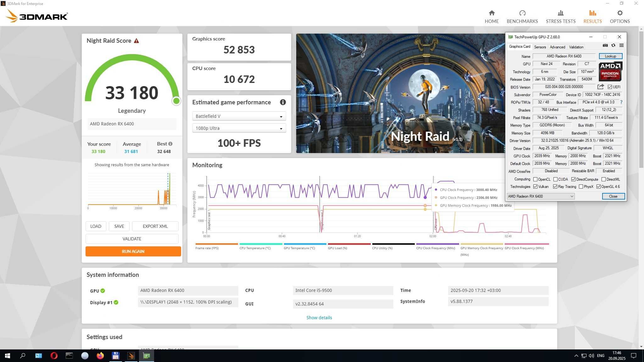Screen dimensions: 644x362
Task: Click the 3DMark logo
Action: click(x=37, y=16)
